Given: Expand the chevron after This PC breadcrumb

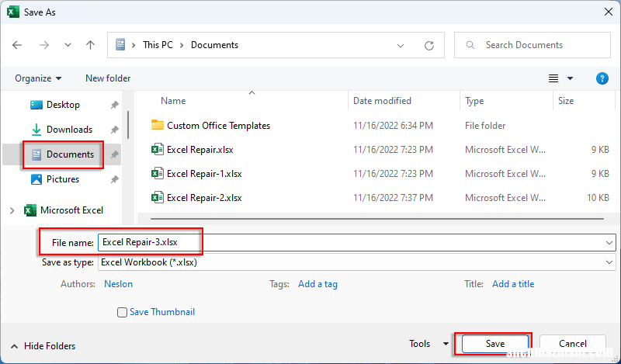Looking at the screenshot, I should coord(182,46).
